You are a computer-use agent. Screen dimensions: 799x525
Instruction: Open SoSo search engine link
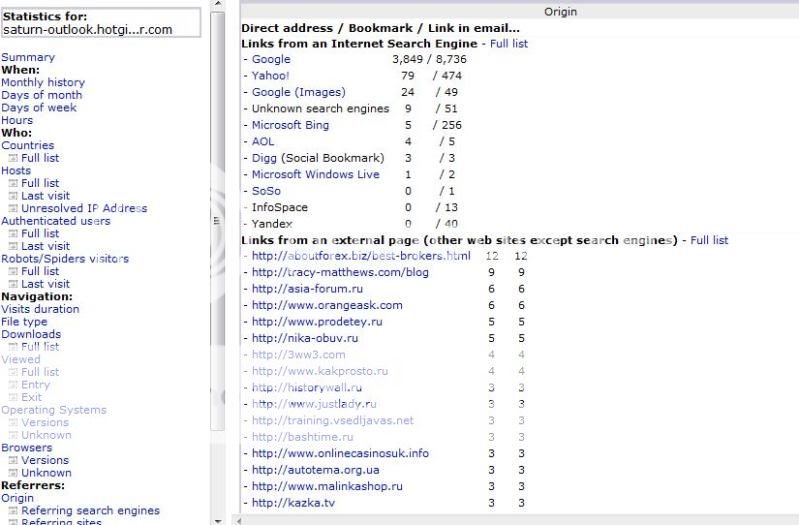click(x=266, y=191)
